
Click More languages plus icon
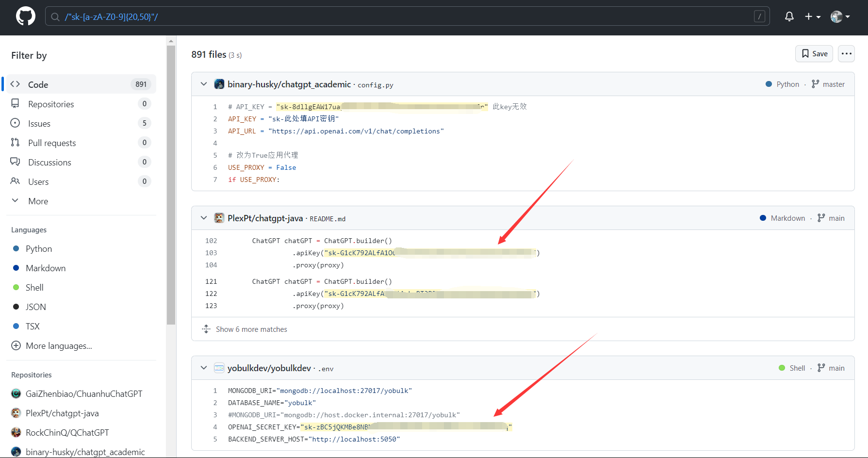(16, 345)
